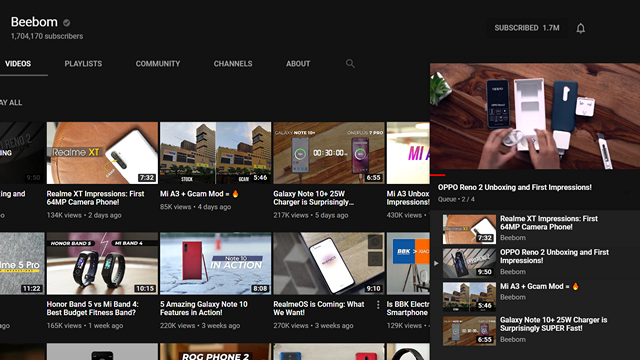640x360 pixels.
Task: Click the Beebom channel name heading
Action: pyautogui.click(x=34, y=22)
